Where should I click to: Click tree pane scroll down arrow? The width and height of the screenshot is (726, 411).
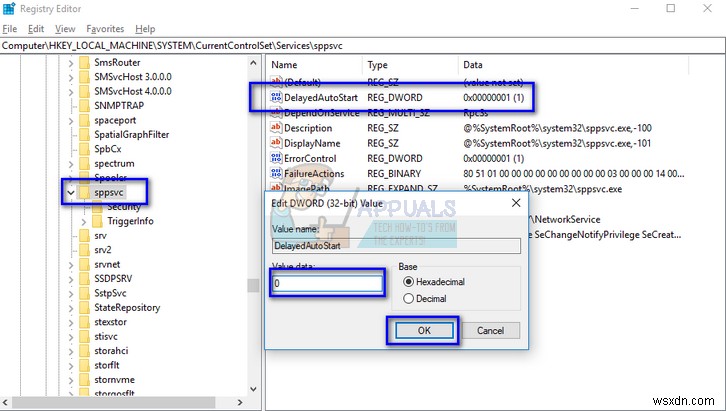253,389
